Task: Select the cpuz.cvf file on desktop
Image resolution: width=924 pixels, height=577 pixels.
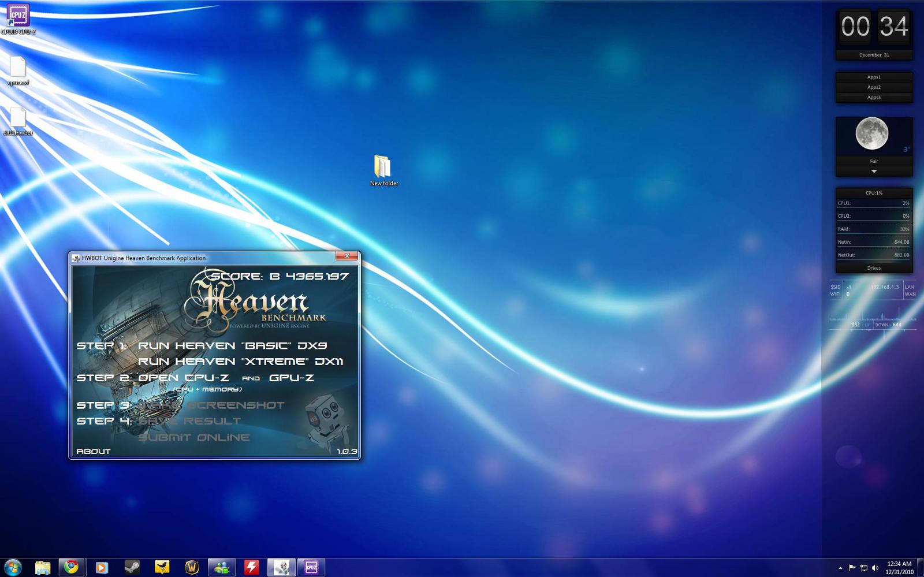Action: 18,70
